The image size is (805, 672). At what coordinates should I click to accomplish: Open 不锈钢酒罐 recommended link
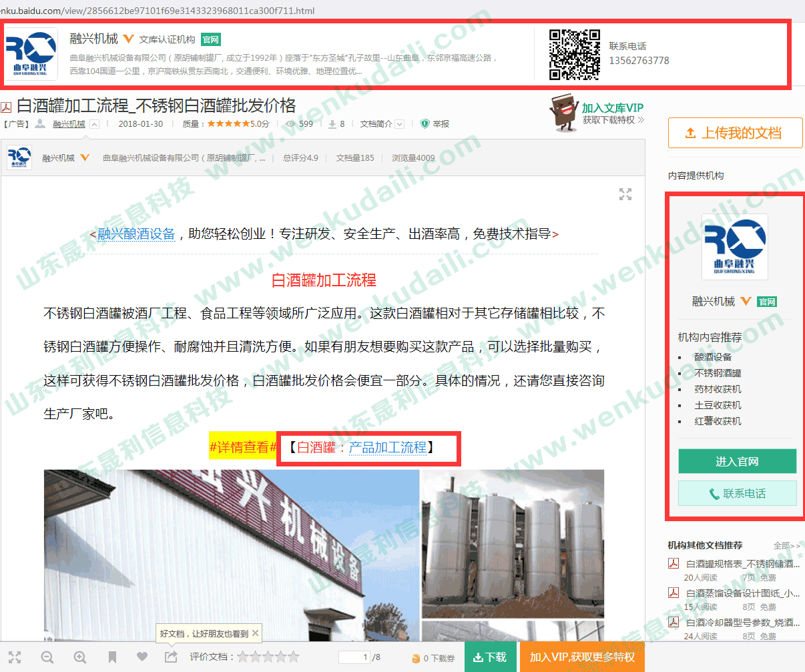[718, 373]
